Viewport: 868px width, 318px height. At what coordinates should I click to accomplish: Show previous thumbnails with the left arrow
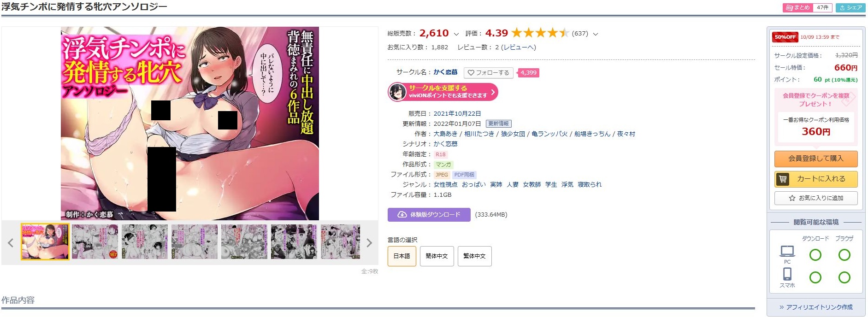point(11,243)
